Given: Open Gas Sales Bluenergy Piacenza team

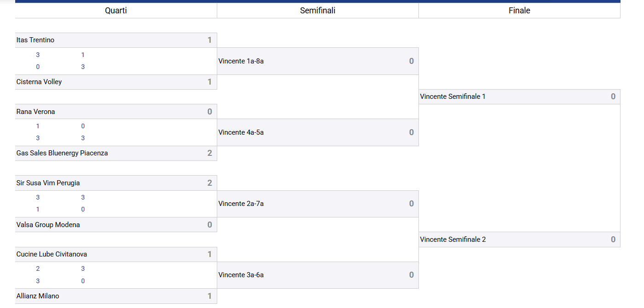Looking at the screenshot, I should tap(62, 153).
